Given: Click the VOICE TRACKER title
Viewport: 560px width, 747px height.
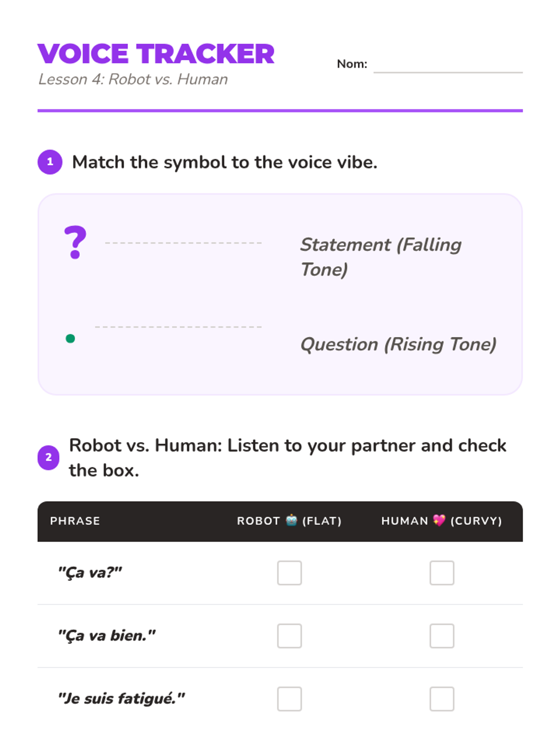Looking at the screenshot, I should pos(156,54).
